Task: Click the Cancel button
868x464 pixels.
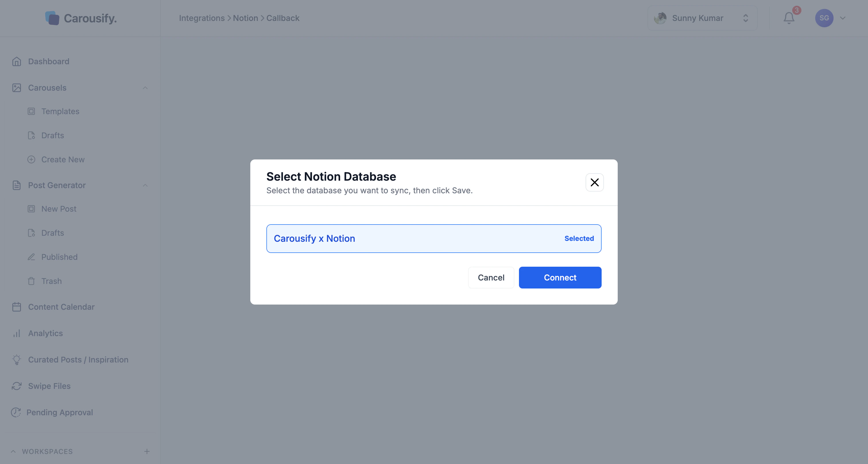Action: coord(491,278)
